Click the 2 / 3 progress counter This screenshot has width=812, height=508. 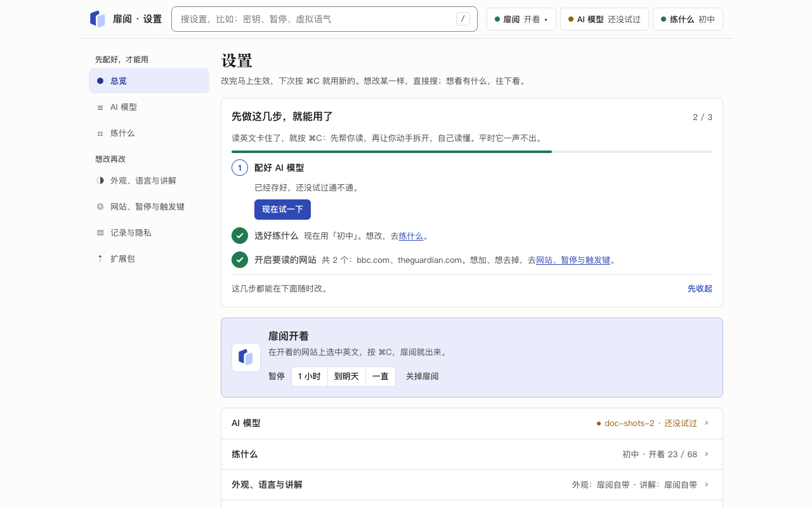pyautogui.click(x=702, y=117)
